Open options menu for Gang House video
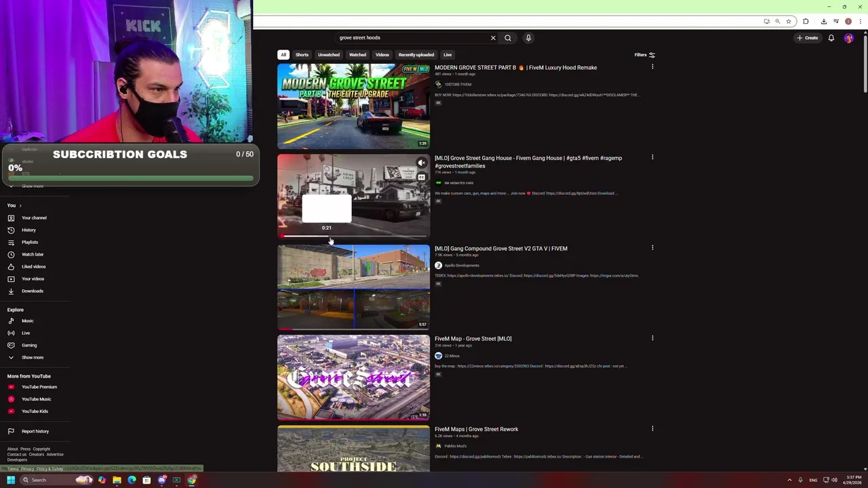 pyautogui.click(x=652, y=157)
